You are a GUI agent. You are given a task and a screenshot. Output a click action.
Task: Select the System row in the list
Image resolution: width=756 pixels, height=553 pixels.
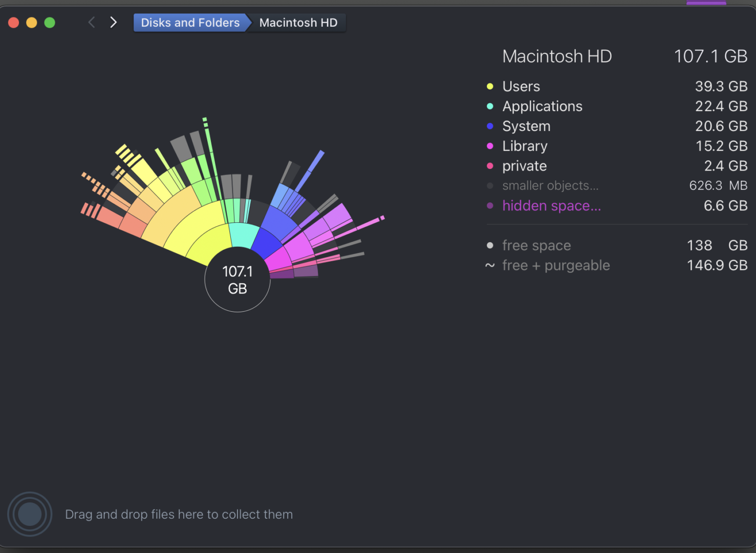click(617, 126)
